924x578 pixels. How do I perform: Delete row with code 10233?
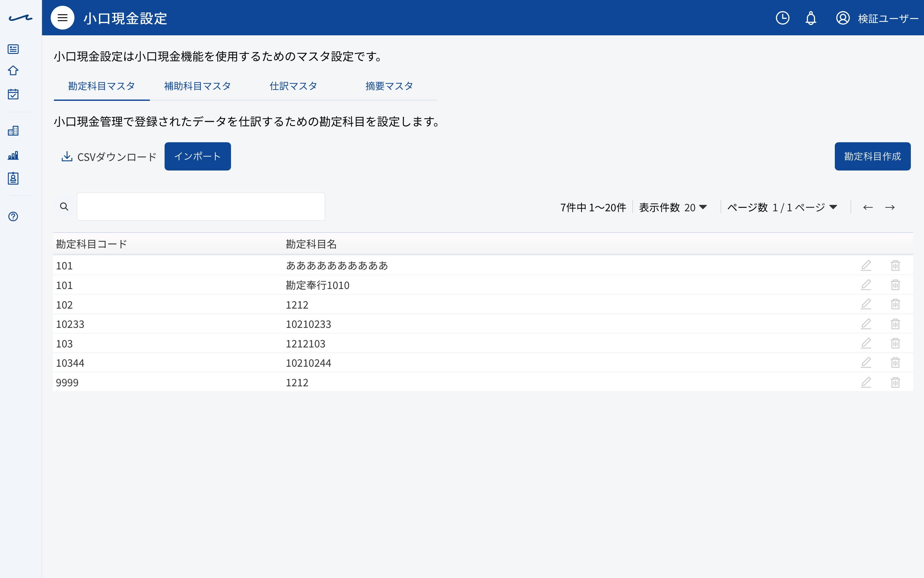coord(895,324)
